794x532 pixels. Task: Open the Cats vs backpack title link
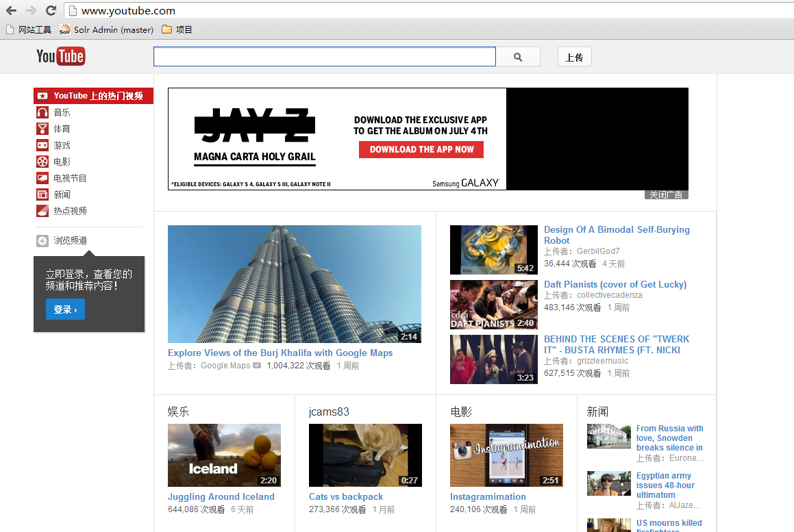(x=346, y=496)
